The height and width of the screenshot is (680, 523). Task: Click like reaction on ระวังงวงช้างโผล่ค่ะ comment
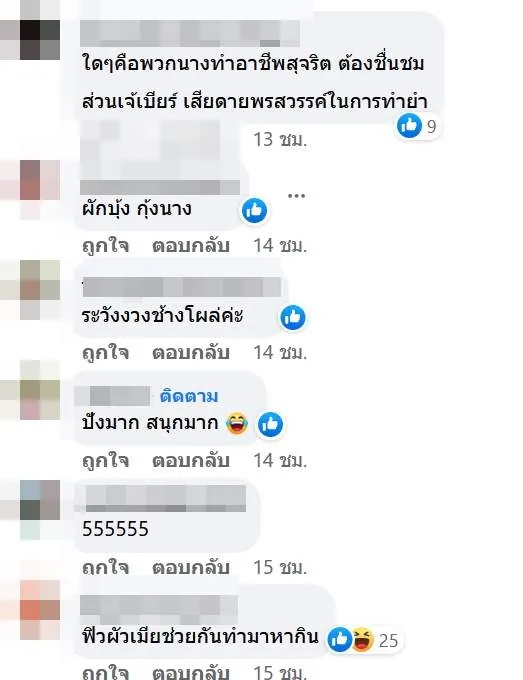[x=293, y=317]
